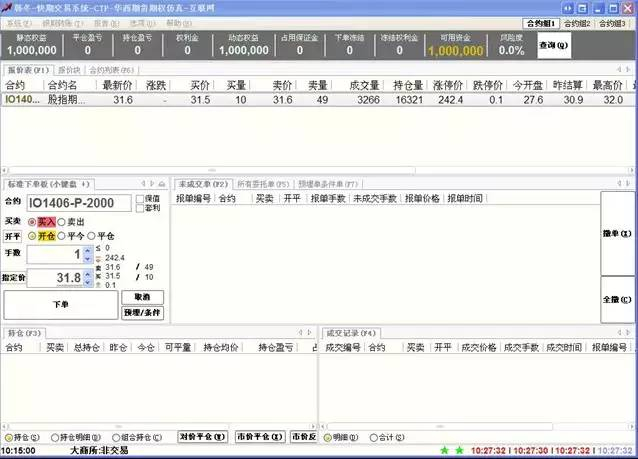The width and height of the screenshot is (638, 459).
Task: Decrease the specified price with down arrow
Action: pyautogui.click(x=88, y=282)
